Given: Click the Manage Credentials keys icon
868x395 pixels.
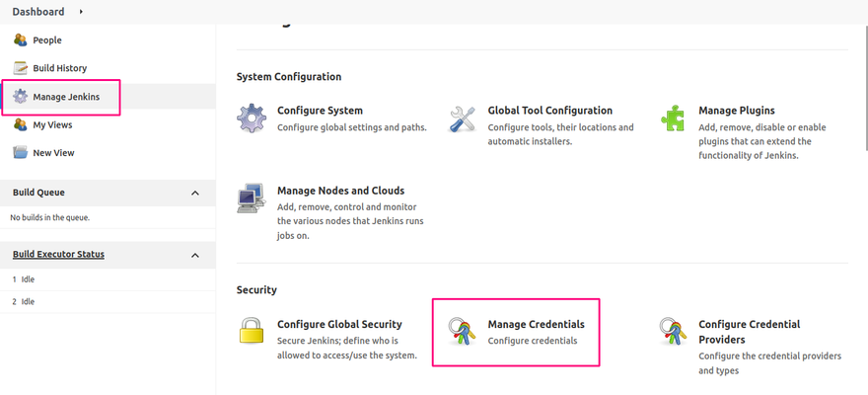Looking at the screenshot, I should pos(463,331).
